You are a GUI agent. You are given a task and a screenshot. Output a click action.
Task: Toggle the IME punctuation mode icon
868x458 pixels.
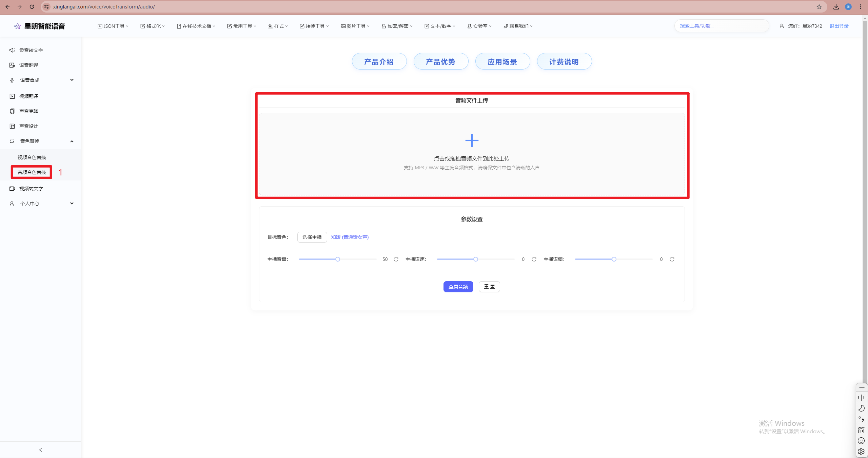861,419
